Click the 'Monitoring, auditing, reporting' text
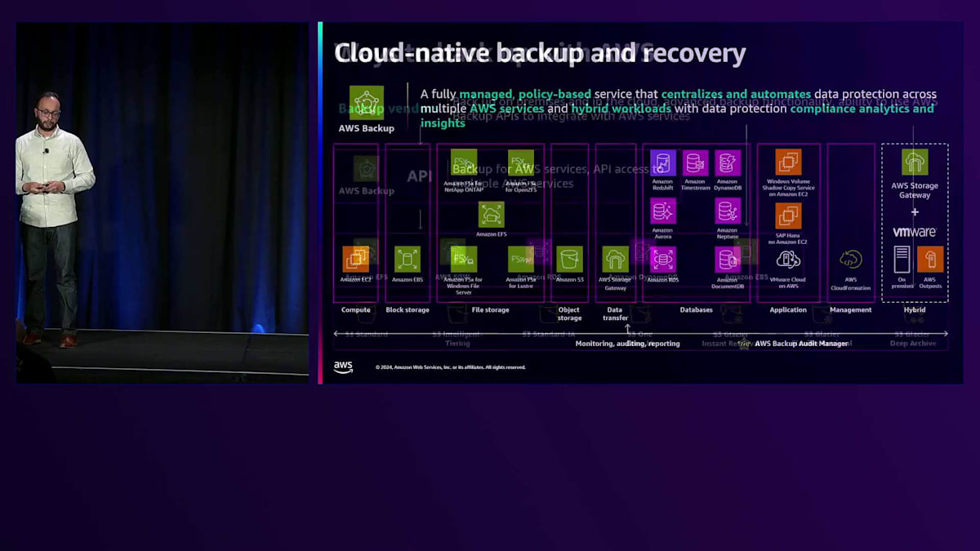The height and width of the screenshot is (551, 980). click(627, 344)
